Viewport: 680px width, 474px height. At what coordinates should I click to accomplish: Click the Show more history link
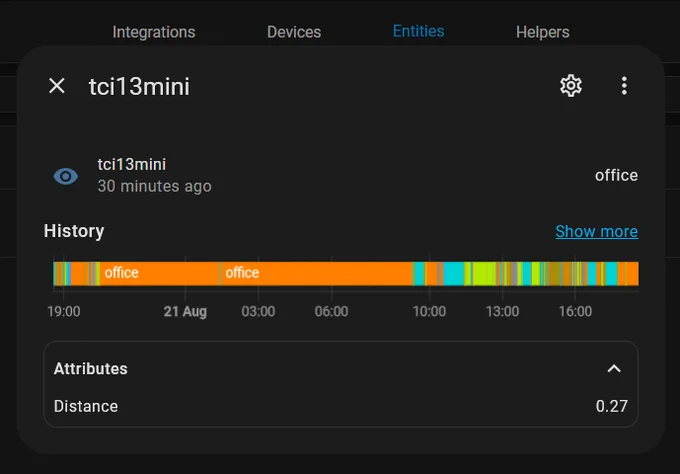click(596, 232)
